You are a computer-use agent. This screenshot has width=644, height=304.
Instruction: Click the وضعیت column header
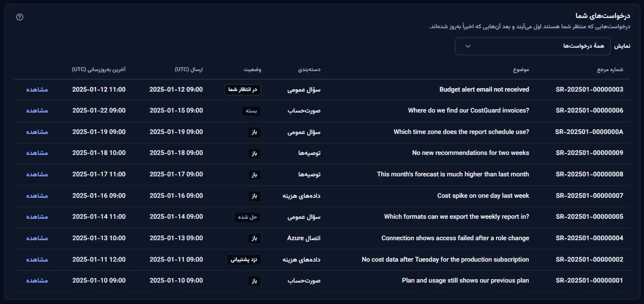coord(253,70)
